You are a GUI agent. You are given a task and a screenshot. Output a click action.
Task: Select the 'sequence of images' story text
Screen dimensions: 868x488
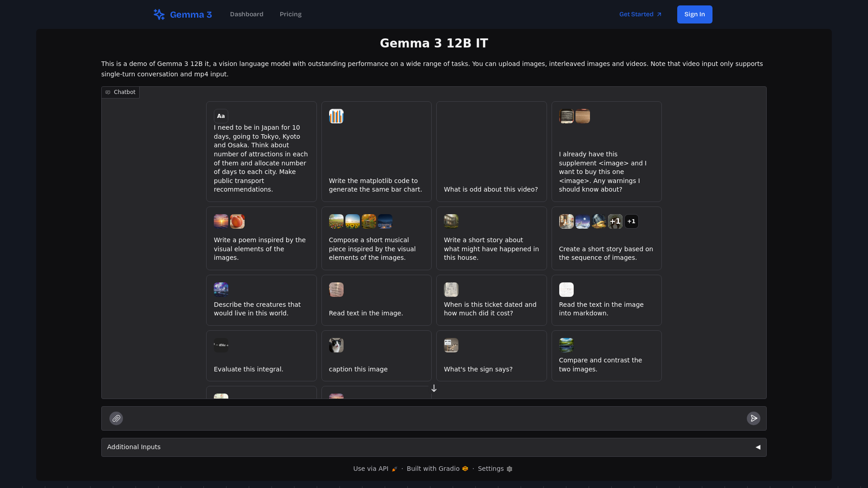coord(606,253)
